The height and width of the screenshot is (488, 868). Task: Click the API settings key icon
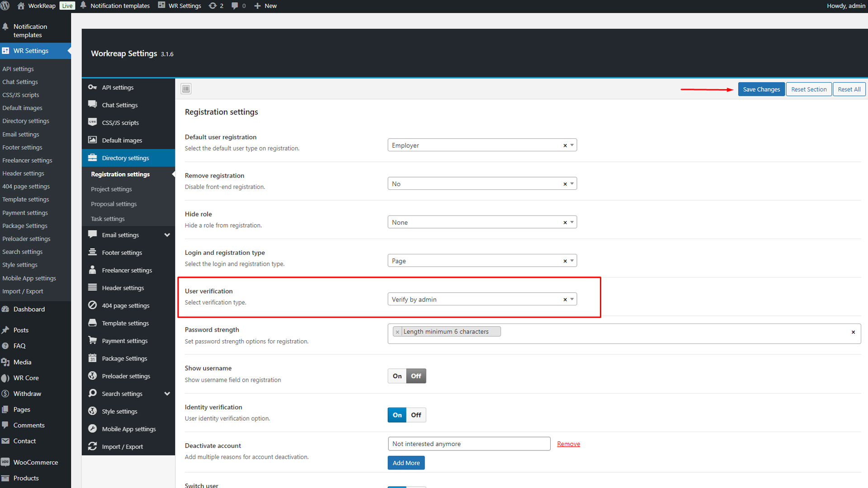[92, 87]
